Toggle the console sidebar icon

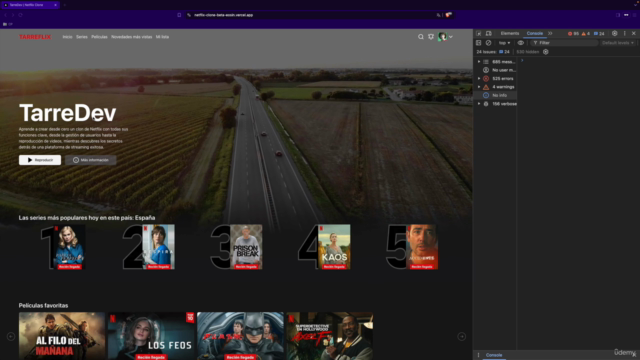coord(479,43)
